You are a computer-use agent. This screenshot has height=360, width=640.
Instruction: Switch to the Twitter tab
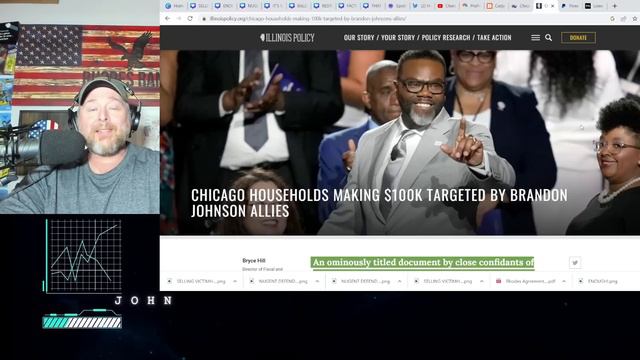coord(422,6)
